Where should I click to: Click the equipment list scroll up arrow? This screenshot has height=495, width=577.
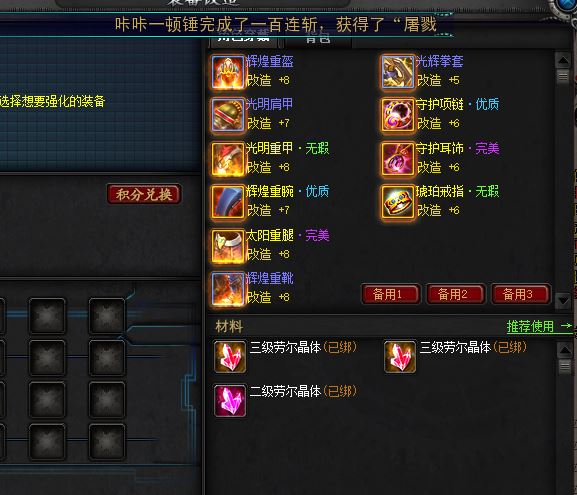point(563,60)
